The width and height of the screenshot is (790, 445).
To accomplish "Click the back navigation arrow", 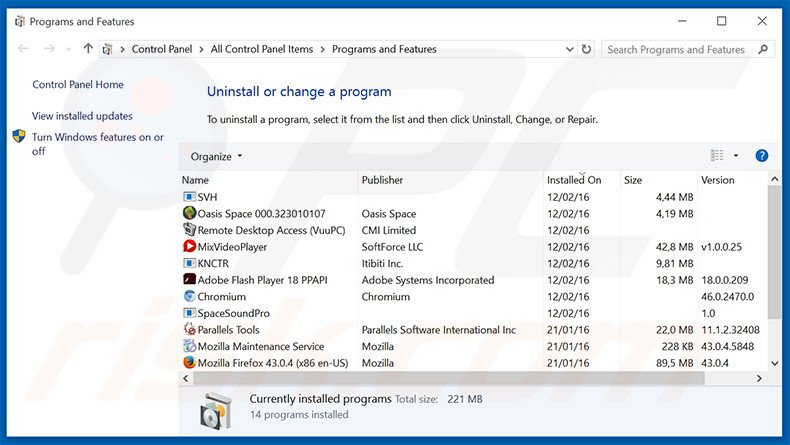I will (x=23, y=49).
